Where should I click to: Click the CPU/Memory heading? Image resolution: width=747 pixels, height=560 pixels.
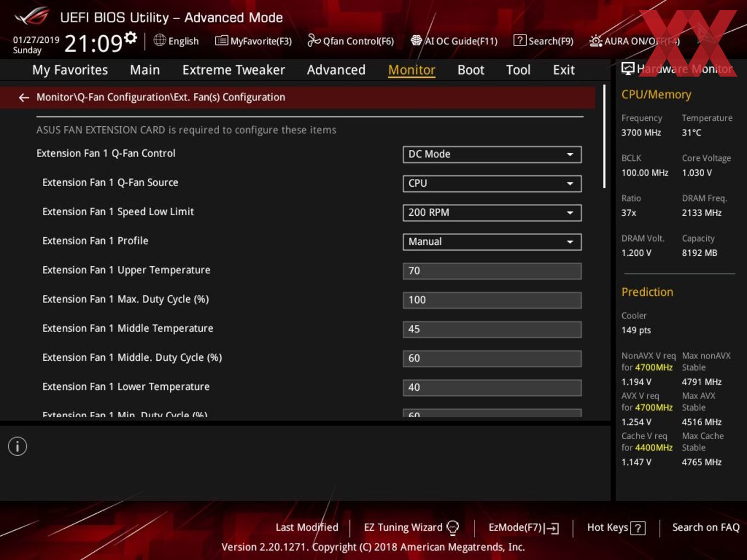coord(656,94)
